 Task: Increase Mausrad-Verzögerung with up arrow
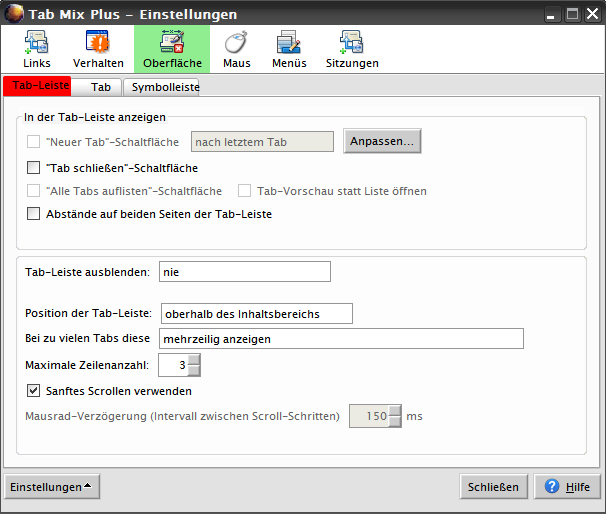point(395,410)
